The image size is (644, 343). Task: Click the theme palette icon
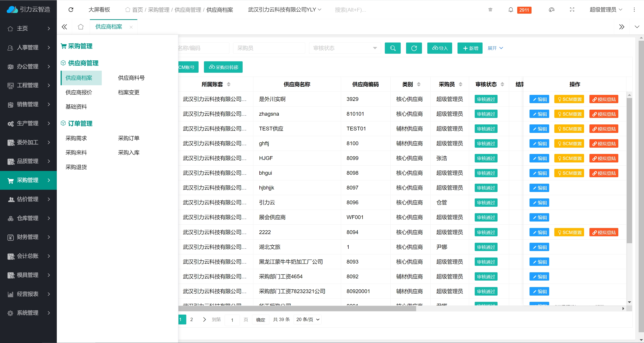[551, 10]
